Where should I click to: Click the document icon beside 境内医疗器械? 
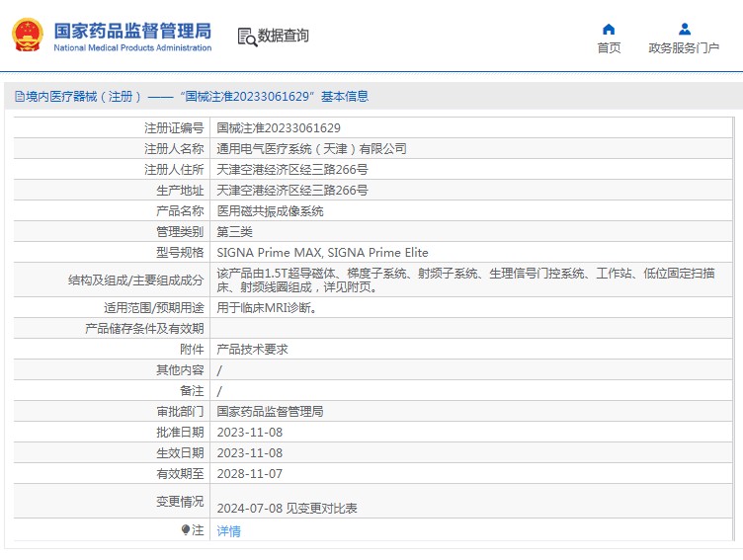pyautogui.click(x=20, y=97)
